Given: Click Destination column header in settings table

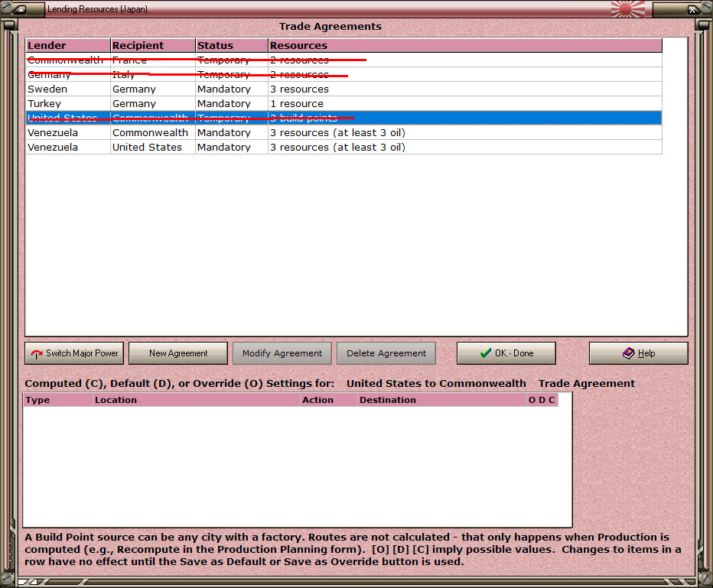Looking at the screenshot, I should (x=442, y=400).
